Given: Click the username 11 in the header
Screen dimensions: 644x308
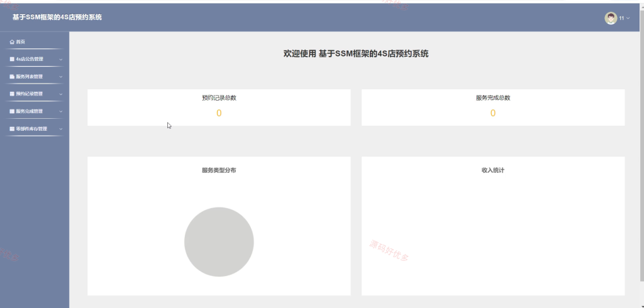Looking at the screenshot, I should click(621, 18).
